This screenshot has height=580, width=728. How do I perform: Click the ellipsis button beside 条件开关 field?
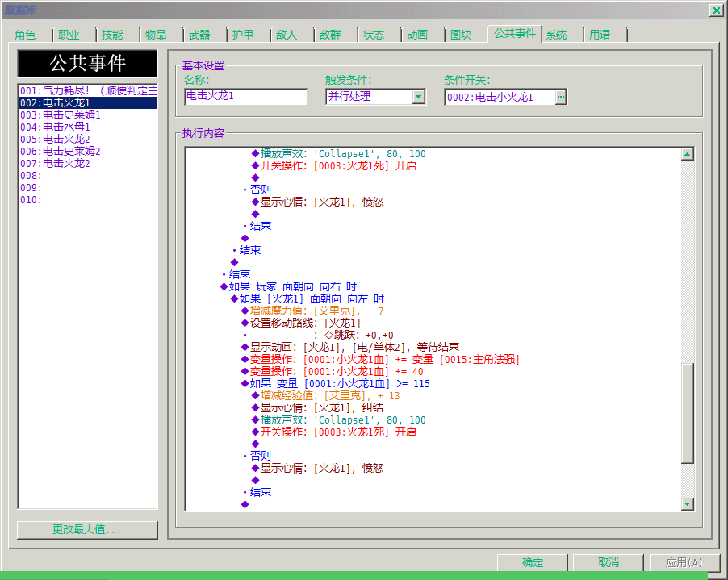click(561, 97)
